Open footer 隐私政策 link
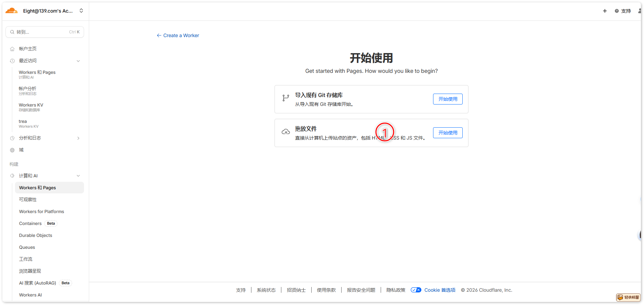The width and height of the screenshot is (644, 305). (396, 290)
